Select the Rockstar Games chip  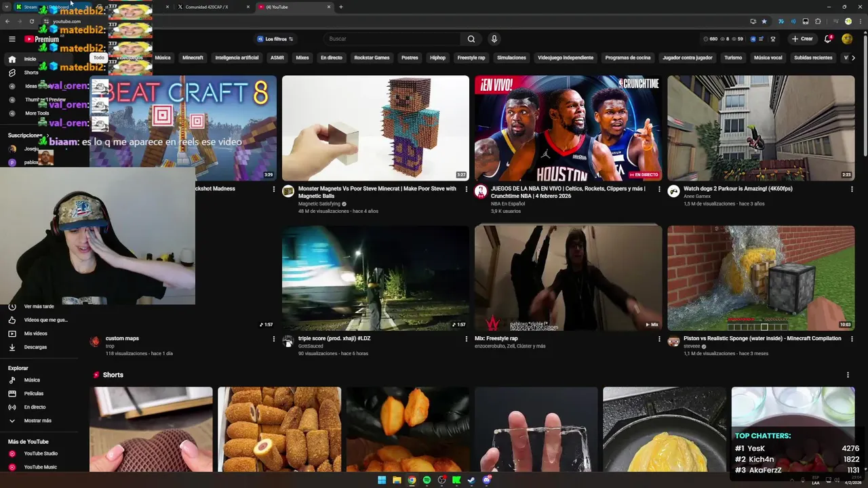point(372,58)
